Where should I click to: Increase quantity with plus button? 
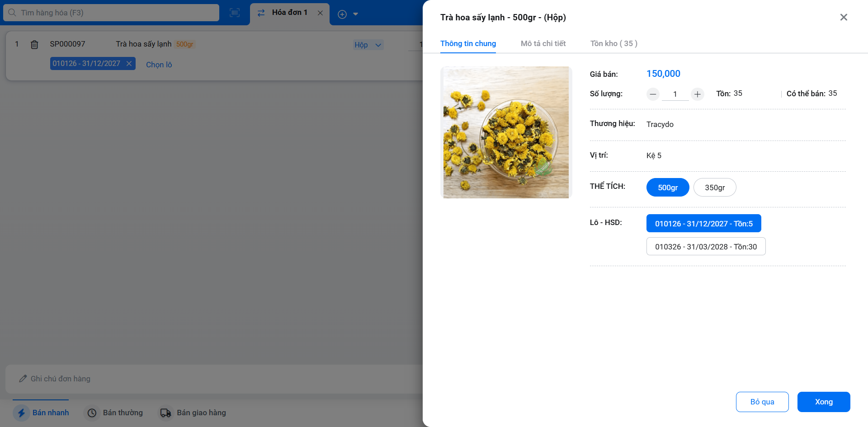pos(698,94)
